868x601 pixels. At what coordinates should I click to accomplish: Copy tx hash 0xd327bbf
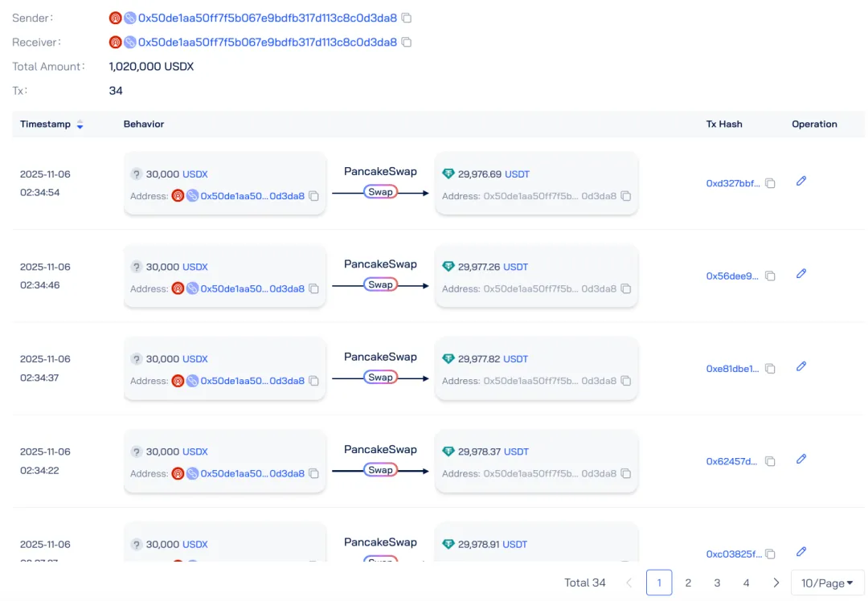coord(770,184)
